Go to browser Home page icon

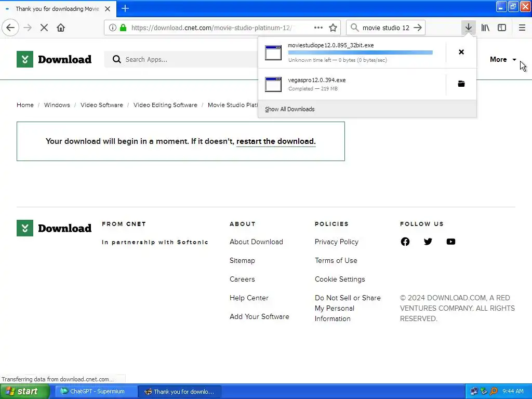61,28
